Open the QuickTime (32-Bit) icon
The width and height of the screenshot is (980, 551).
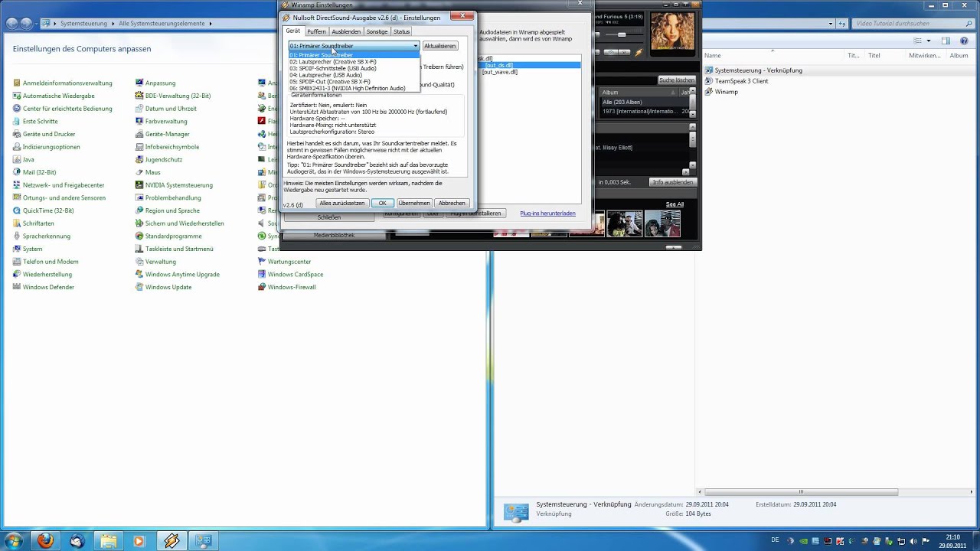[17, 210]
